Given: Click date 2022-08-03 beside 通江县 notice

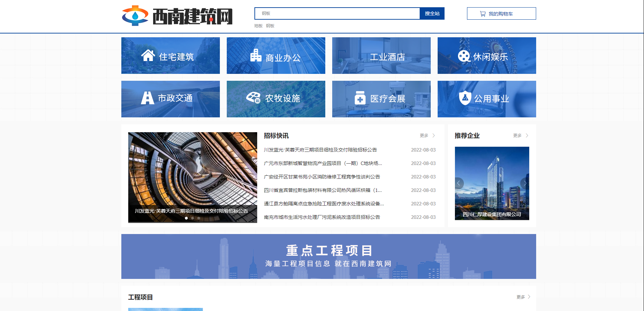Looking at the screenshot, I should coord(423,204).
